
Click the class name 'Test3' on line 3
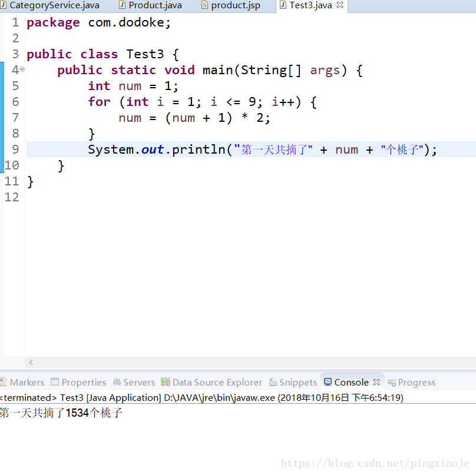pos(145,54)
